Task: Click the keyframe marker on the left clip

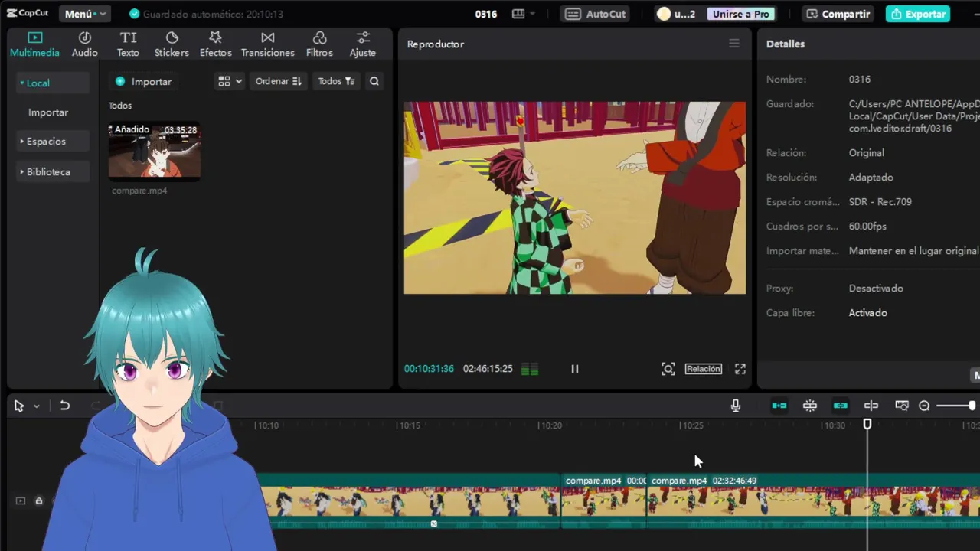Action: click(x=433, y=523)
